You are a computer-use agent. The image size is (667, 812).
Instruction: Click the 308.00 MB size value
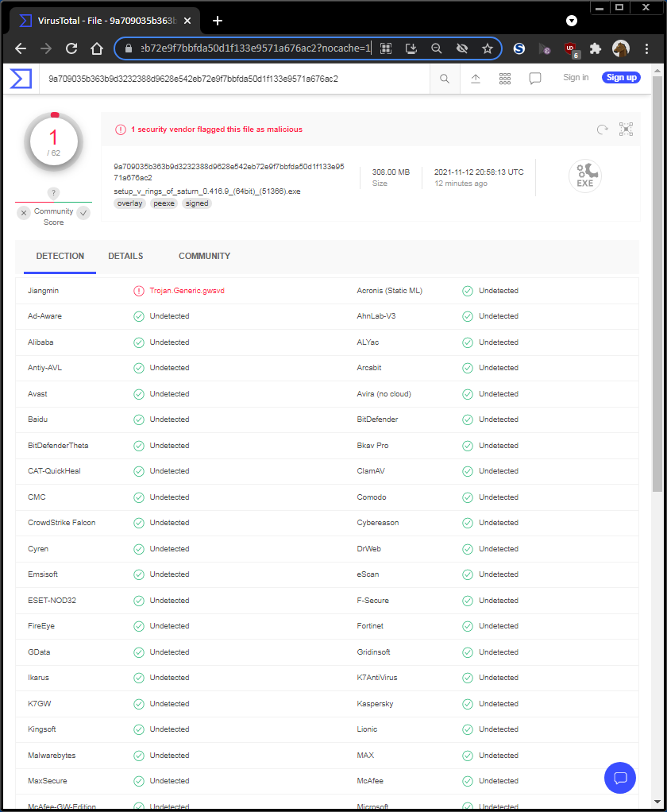pyautogui.click(x=391, y=172)
